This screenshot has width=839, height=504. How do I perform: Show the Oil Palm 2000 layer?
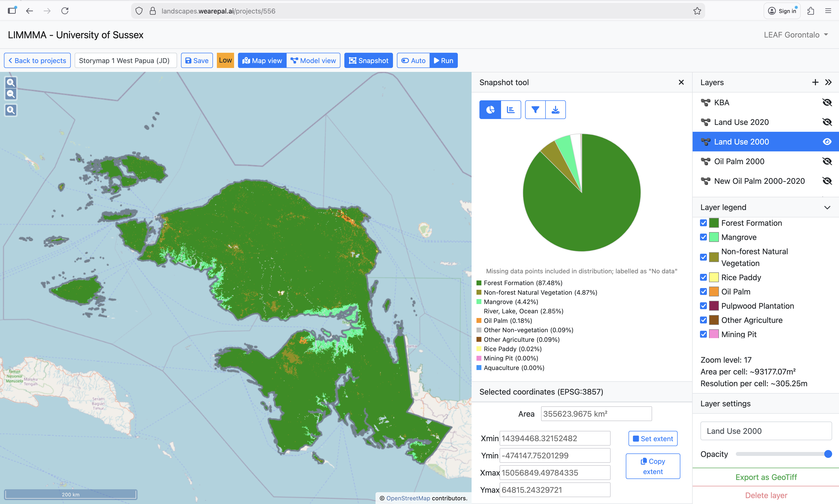(x=827, y=161)
